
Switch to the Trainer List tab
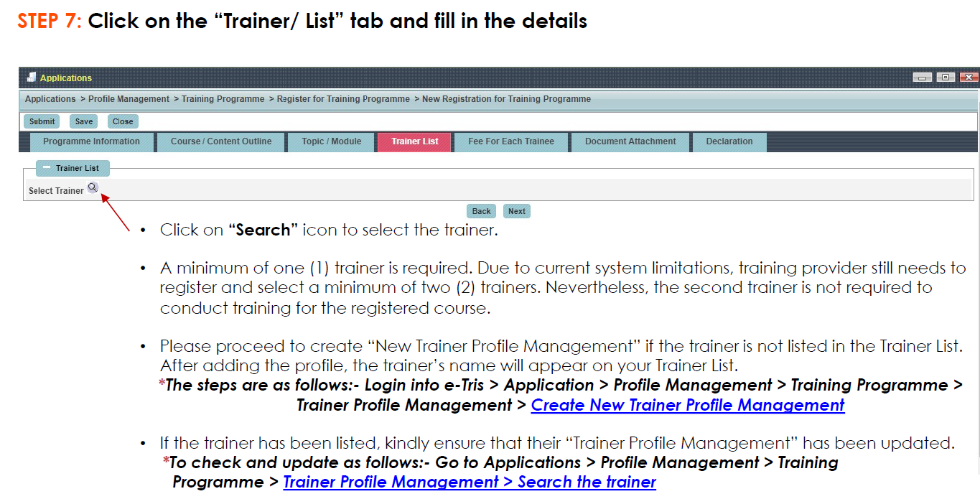(x=414, y=141)
